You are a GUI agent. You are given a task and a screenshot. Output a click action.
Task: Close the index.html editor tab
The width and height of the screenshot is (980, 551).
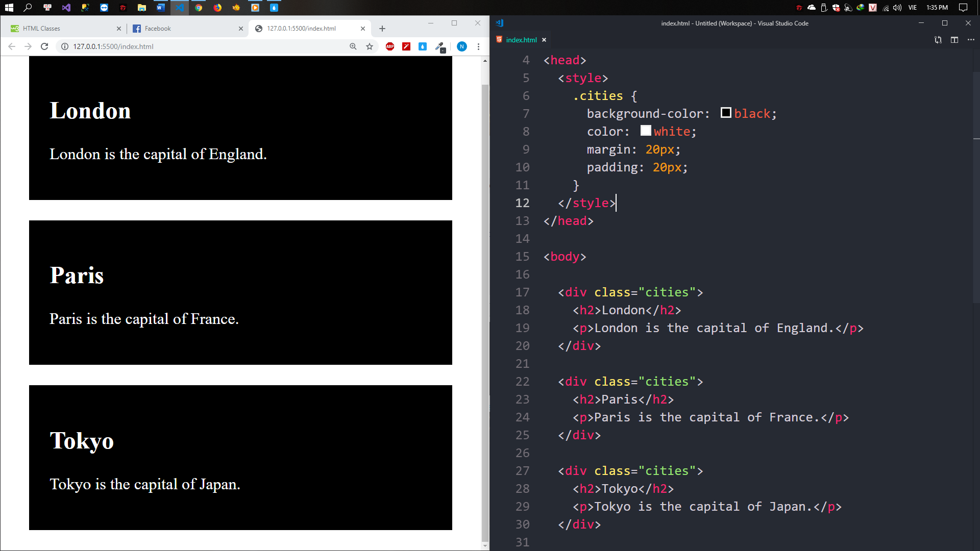point(544,40)
